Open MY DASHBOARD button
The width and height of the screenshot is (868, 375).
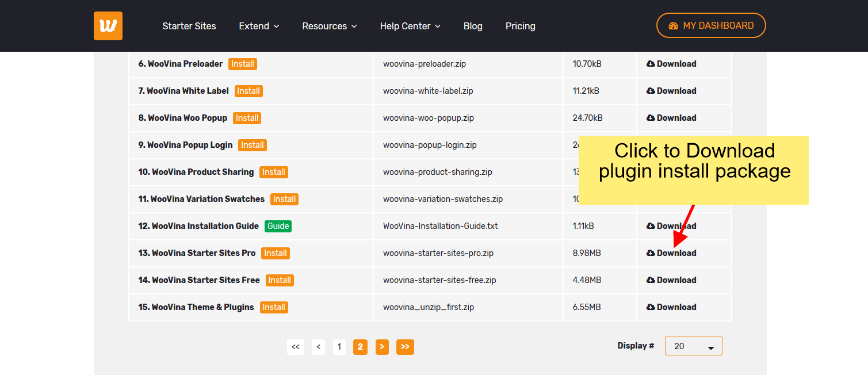(x=711, y=25)
